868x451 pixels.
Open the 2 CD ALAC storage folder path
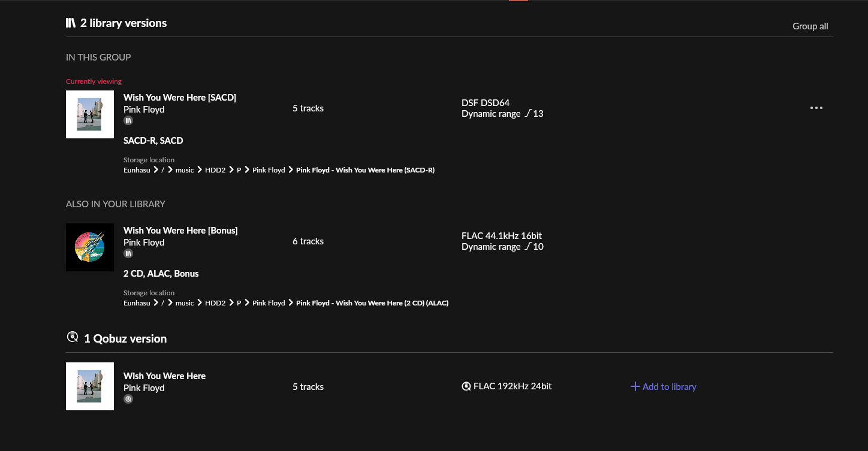click(372, 303)
